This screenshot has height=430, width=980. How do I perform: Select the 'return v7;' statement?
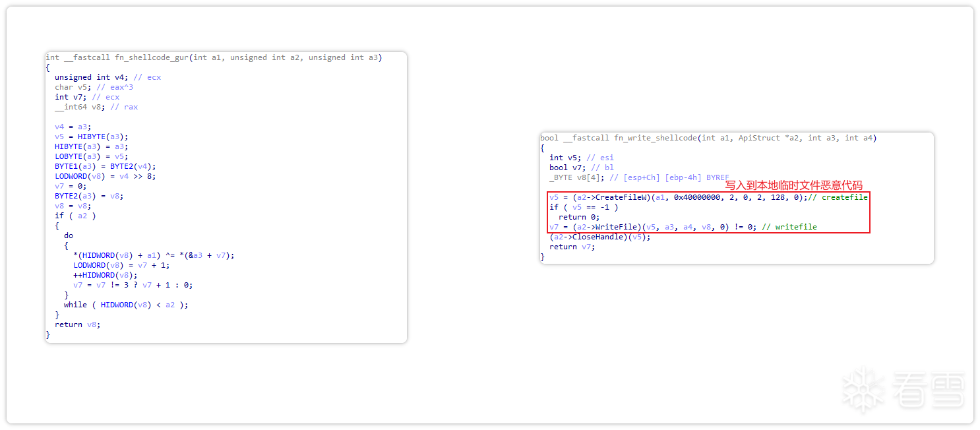pyautogui.click(x=572, y=247)
